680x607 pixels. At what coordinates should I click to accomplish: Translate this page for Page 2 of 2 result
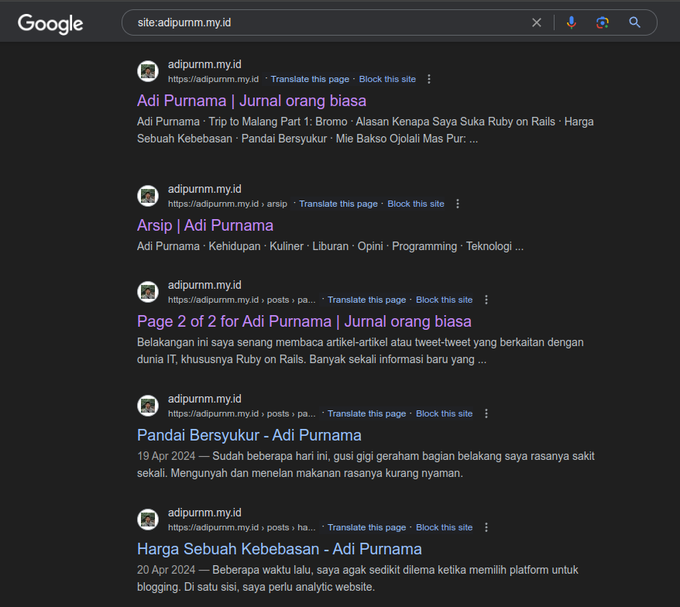pos(367,300)
